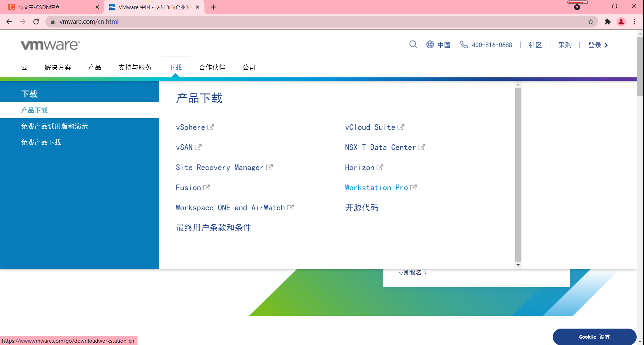The image size is (644, 345).
Task: Click the menu panel scrollbar down arrow
Action: (518, 265)
